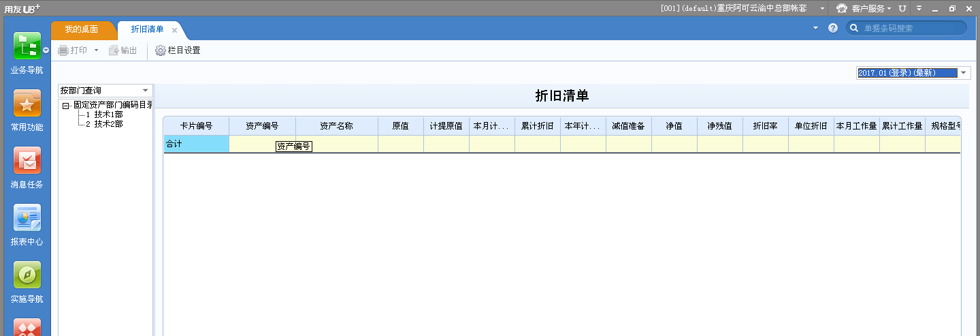Open 实施导航 compass icon
Image resolution: width=980 pixels, height=336 pixels.
tap(27, 275)
